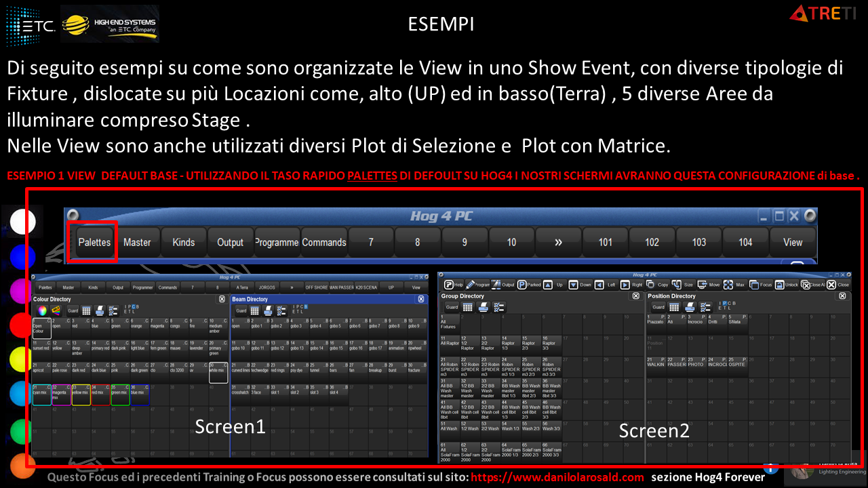The image size is (868, 488).
Task: Open the gel picker icon in Colour Directory
Action: point(56,310)
